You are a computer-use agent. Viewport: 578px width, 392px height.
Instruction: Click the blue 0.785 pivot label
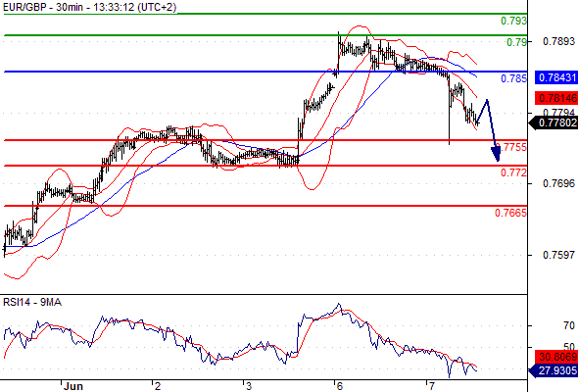coord(513,78)
